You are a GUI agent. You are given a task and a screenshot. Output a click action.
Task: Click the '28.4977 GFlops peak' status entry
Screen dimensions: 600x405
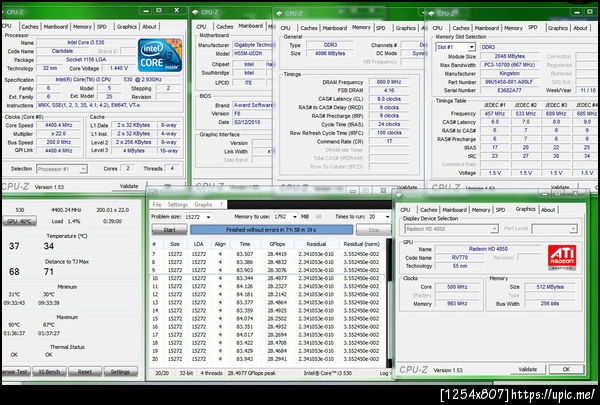[251, 373]
